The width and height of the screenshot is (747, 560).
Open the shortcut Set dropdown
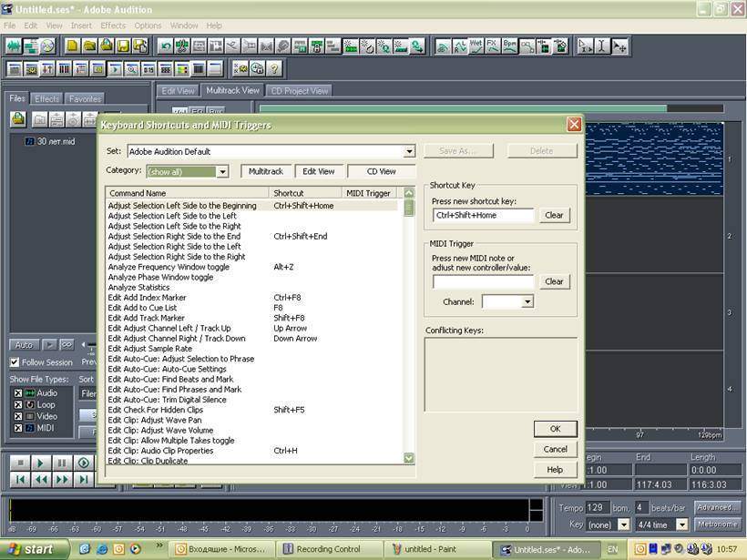[x=409, y=151]
